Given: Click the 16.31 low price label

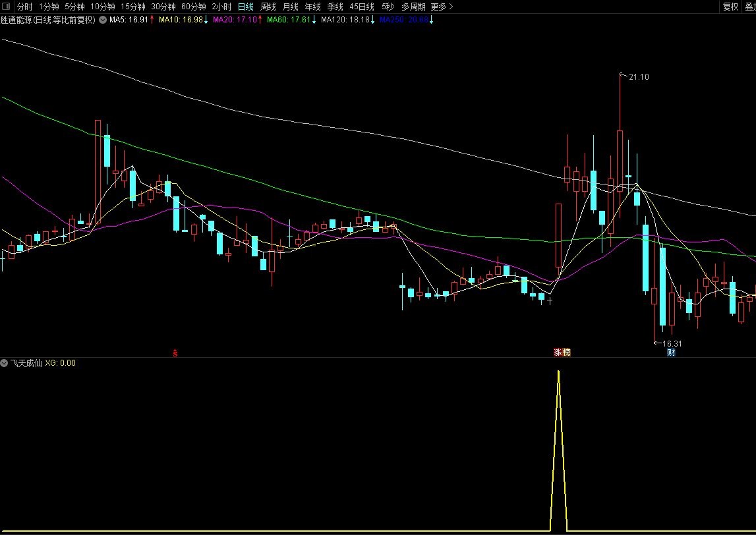Looking at the screenshot, I should click(672, 344).
